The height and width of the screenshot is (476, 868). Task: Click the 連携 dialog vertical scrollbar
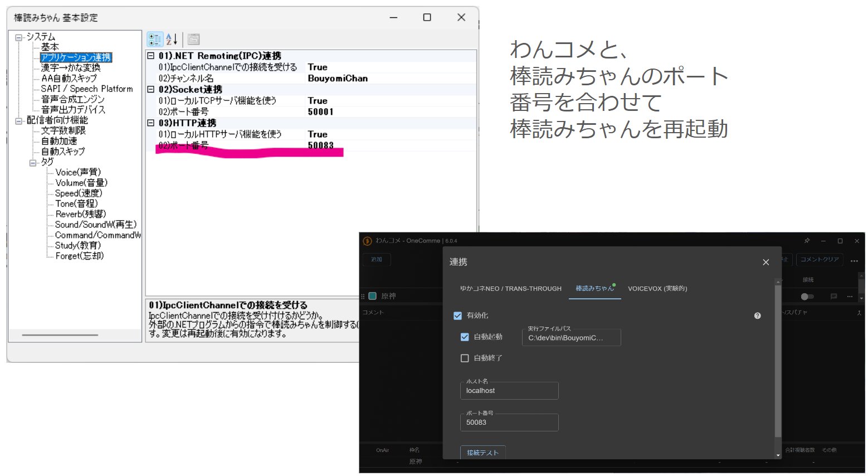778,361
